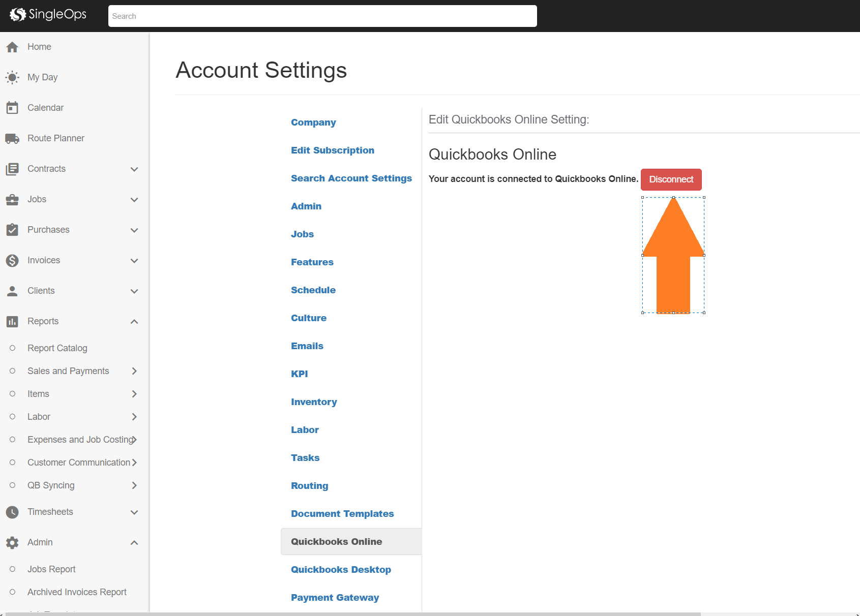The height and width of the screenshot is (616, 860).
Task: Click the Route Planner truck icon
Action: tap(12, 138)
